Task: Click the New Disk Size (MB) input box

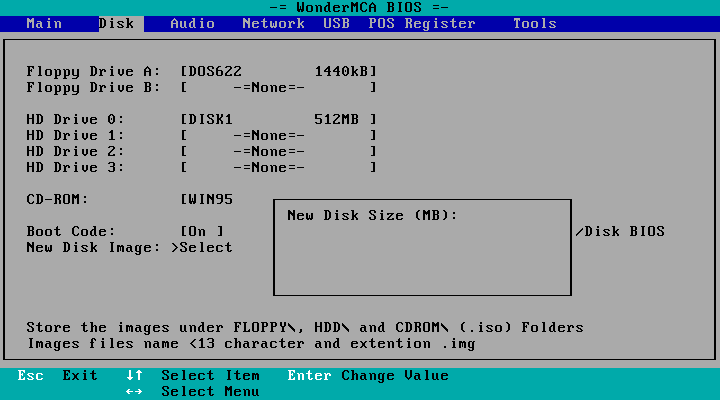Action: [422, 248]
